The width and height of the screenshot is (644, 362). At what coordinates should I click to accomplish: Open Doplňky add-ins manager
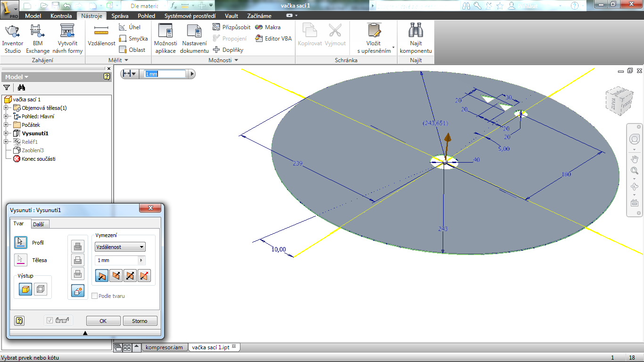(x=228, y=49)
